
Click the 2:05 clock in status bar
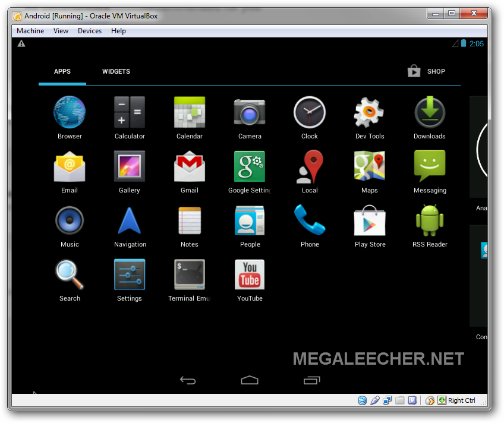(x=476, y=44)
